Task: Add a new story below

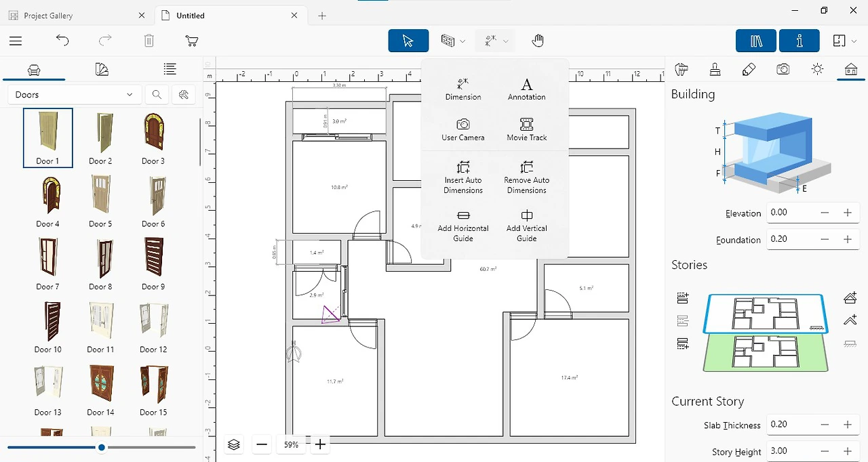Action: pos(683,344)
